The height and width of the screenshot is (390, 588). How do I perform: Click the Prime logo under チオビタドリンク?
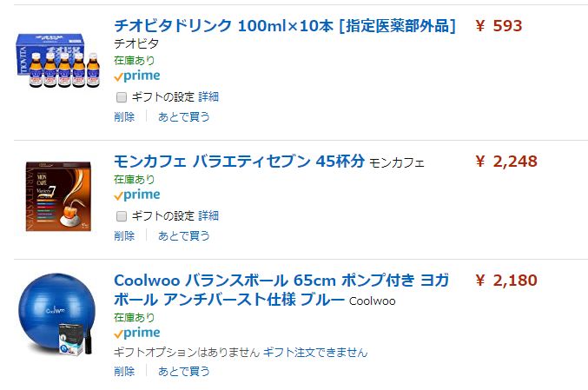tap(137, 76)
